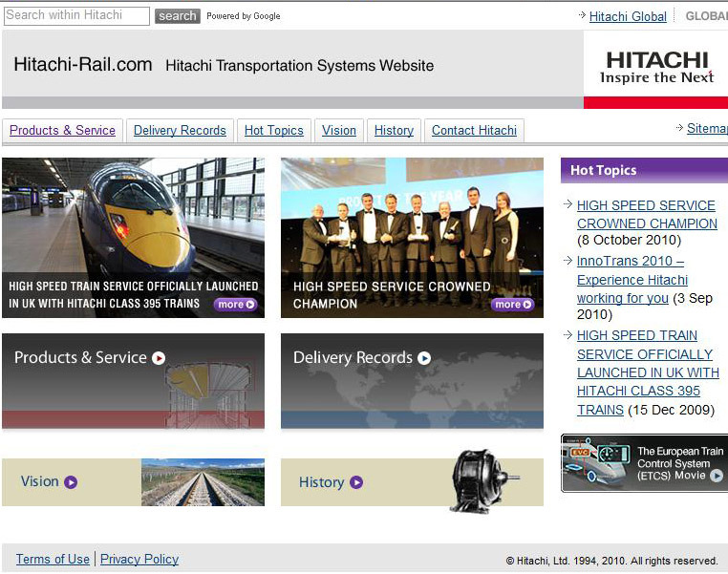The width and height of the screenshot is (728, 574).
Task: Open the Products & Service navigation tab
Action: (62, 131)
